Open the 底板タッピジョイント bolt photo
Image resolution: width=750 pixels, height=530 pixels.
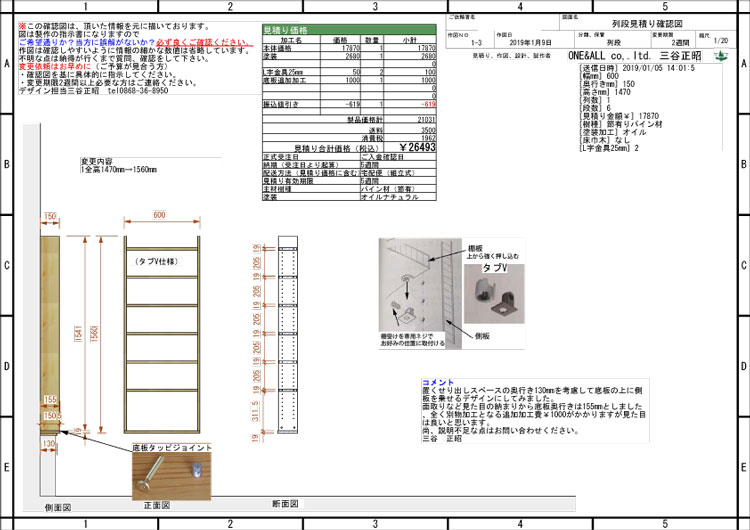(172, 475)
